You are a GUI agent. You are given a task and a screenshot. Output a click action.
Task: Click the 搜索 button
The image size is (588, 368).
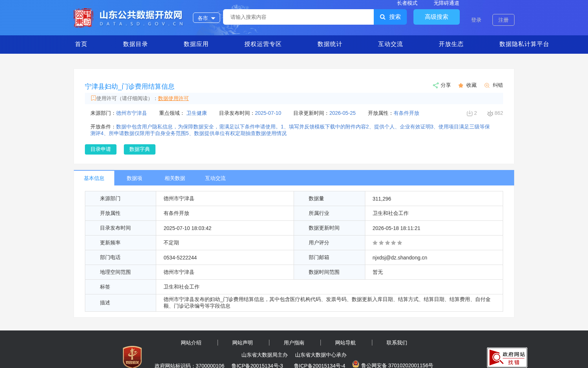(x=390, y=17)
